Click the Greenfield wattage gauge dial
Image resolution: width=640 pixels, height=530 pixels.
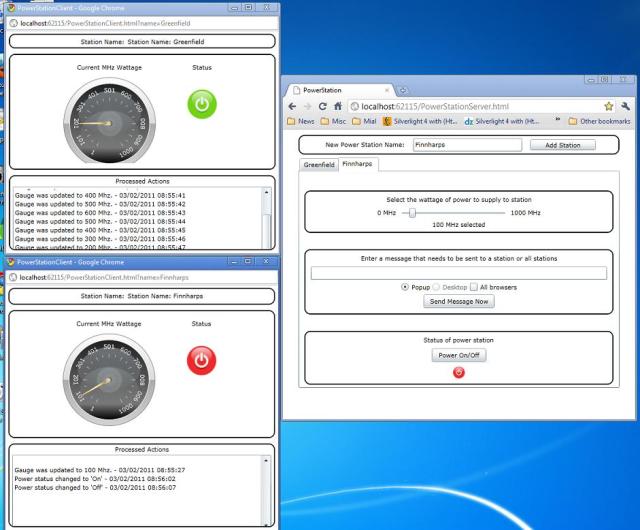pos(109,121)
